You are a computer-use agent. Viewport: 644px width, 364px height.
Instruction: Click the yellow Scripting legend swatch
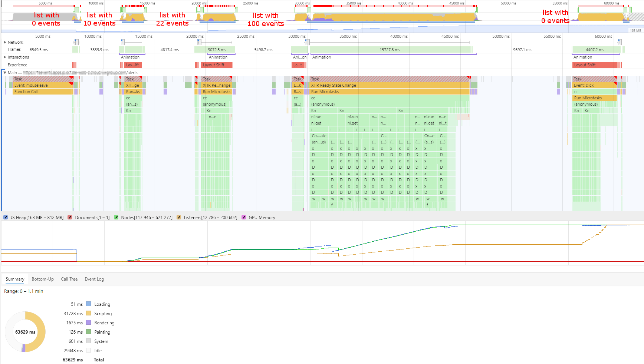(89, 313)
